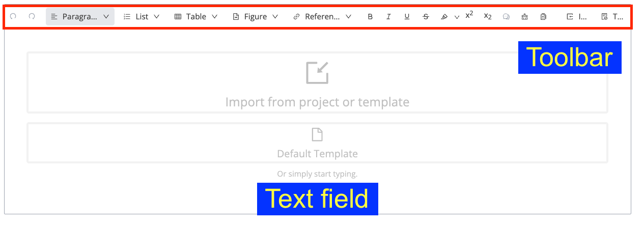Expand the List dropdown
Viewport: 644px width, 225px height.
(x=142, y=17)
